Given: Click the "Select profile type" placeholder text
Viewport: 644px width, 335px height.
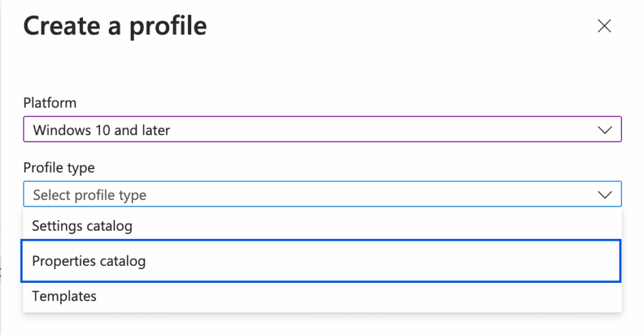Looking at the screenshot, I should pyautogui.click(x=90, y=195).
